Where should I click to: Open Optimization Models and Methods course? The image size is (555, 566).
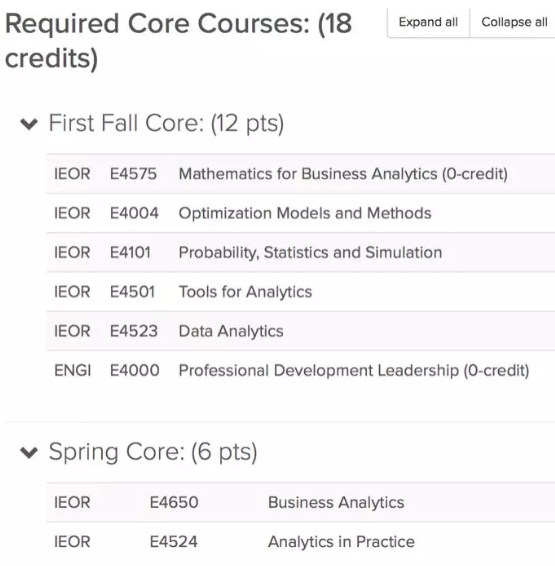click(x=301, y=213)
